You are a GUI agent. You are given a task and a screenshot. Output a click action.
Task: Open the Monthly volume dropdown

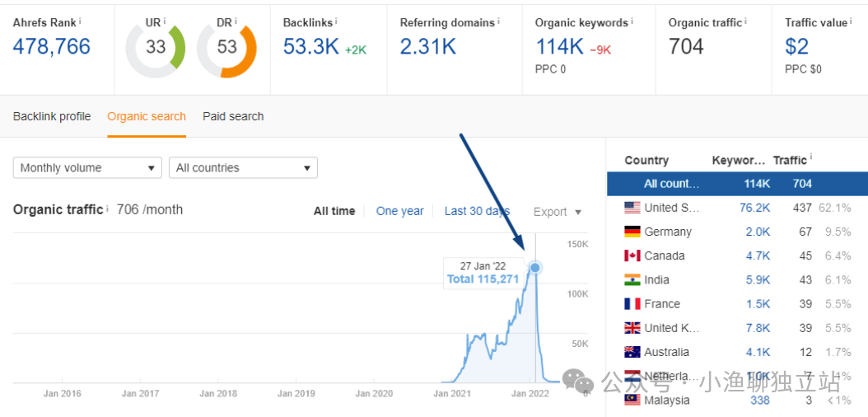coord(87,168)
